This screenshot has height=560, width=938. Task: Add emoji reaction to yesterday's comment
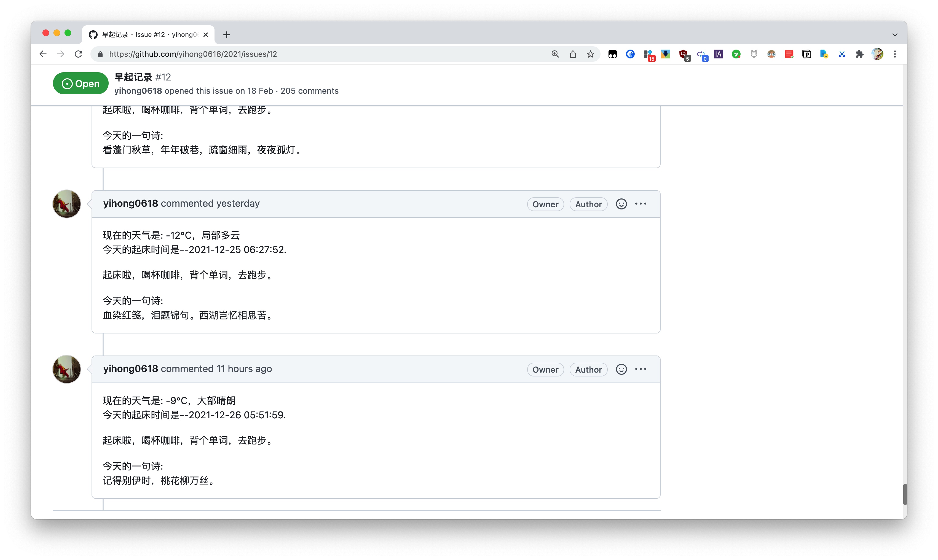[x=621, y=204]
